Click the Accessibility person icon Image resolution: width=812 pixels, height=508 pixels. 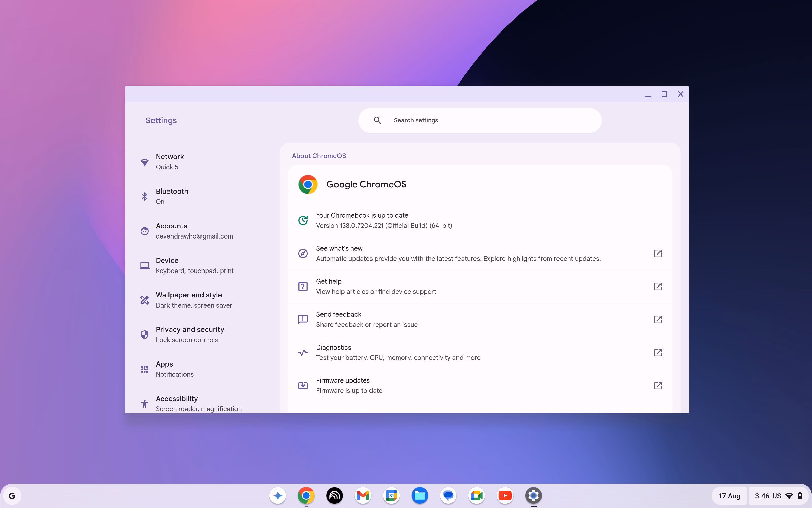[x=145, y=404]
